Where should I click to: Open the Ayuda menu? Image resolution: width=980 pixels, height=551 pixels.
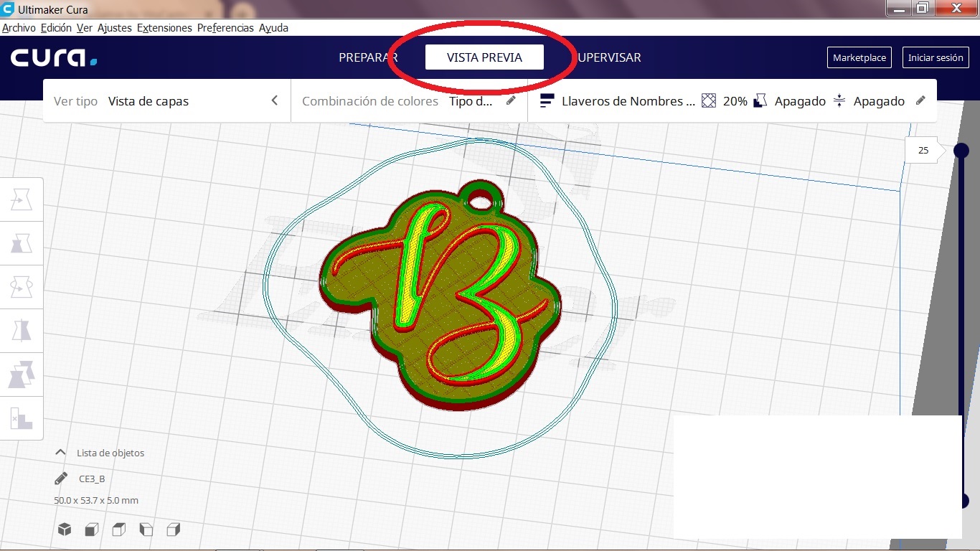click(273, 28)
